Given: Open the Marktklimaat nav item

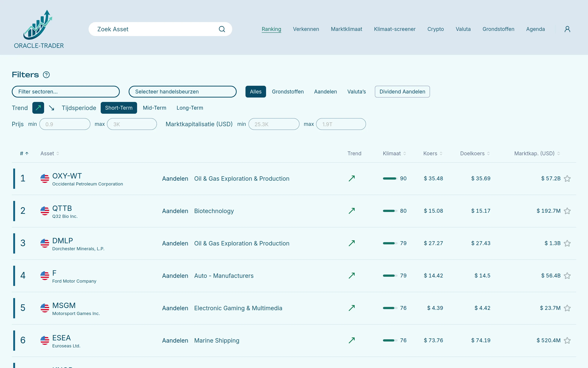Looking at the screenshot, I should 347,29.
